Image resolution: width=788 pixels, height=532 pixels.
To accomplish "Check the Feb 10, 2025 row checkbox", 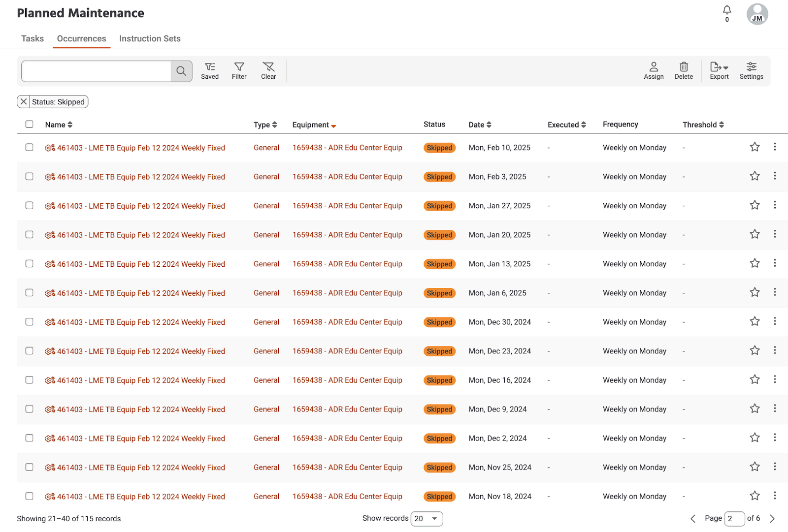I will point(30,147).
